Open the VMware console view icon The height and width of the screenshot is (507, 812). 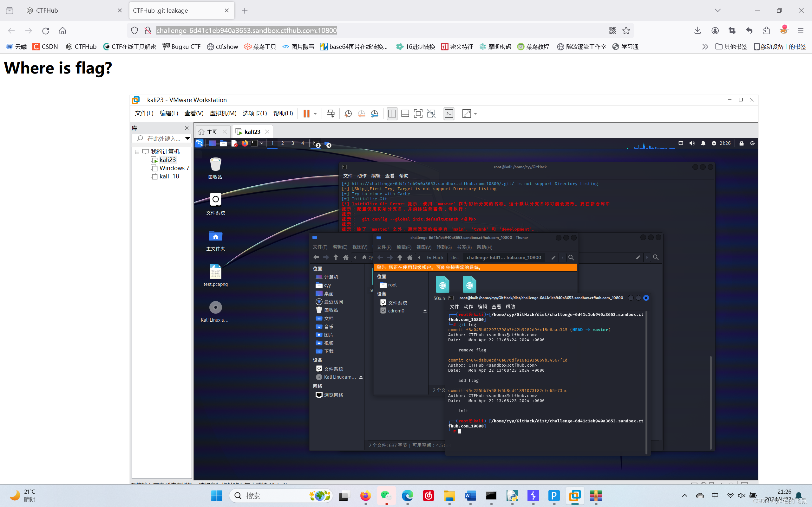pyautogui.click(x=449, y=114)
